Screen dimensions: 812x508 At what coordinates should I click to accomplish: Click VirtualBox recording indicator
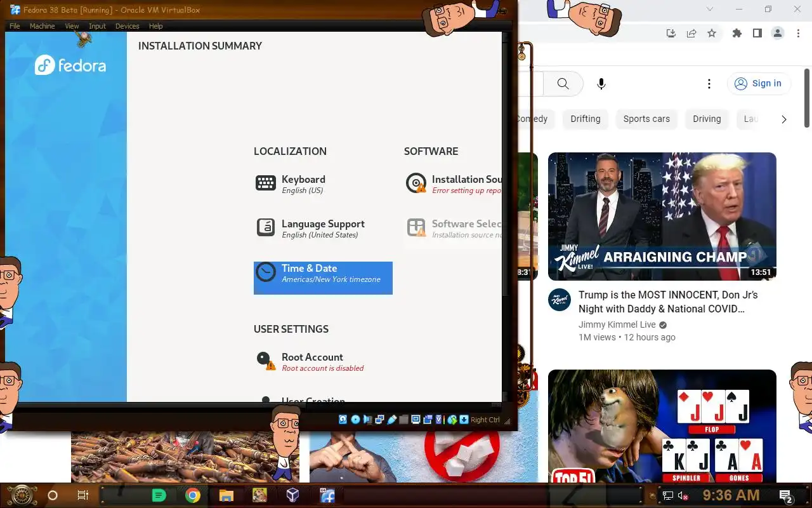pos(428,419)
